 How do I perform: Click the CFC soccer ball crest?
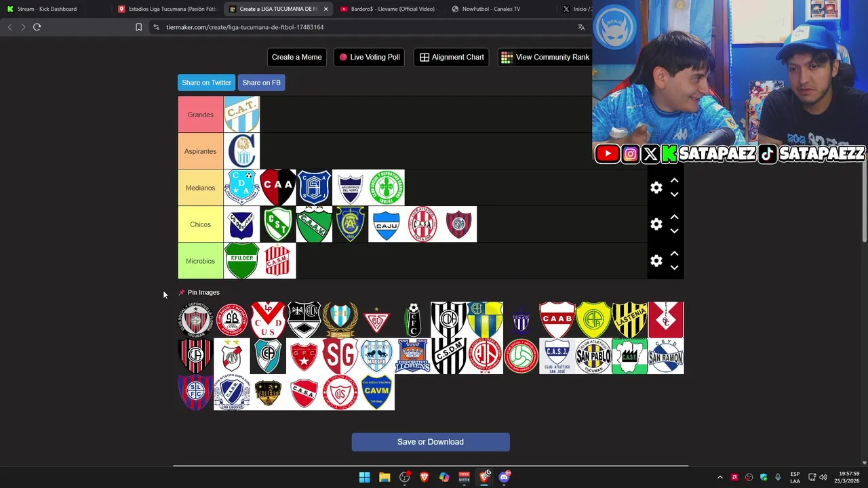(x=413, y=320)
